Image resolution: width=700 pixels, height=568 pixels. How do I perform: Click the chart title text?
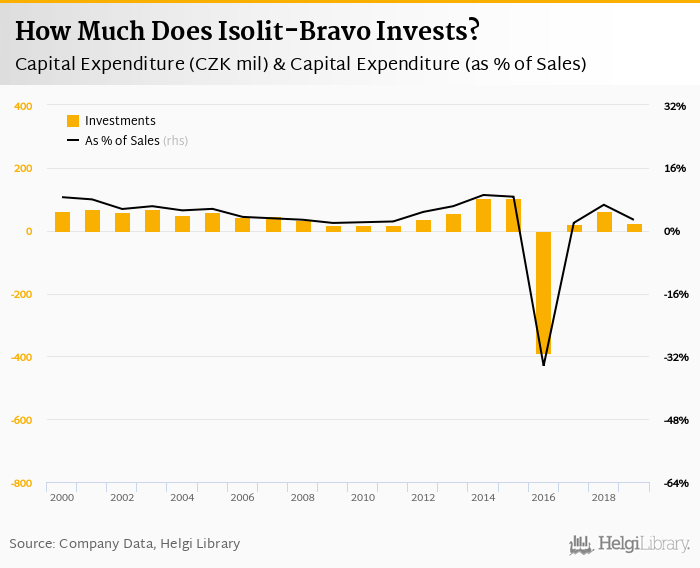[x=247, y=31]
